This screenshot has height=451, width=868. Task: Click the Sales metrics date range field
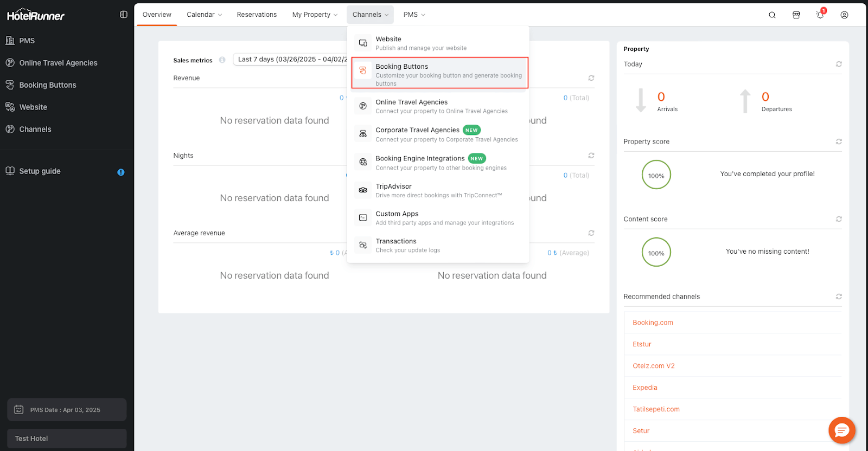pyautogui.click(x=290, y=60)
